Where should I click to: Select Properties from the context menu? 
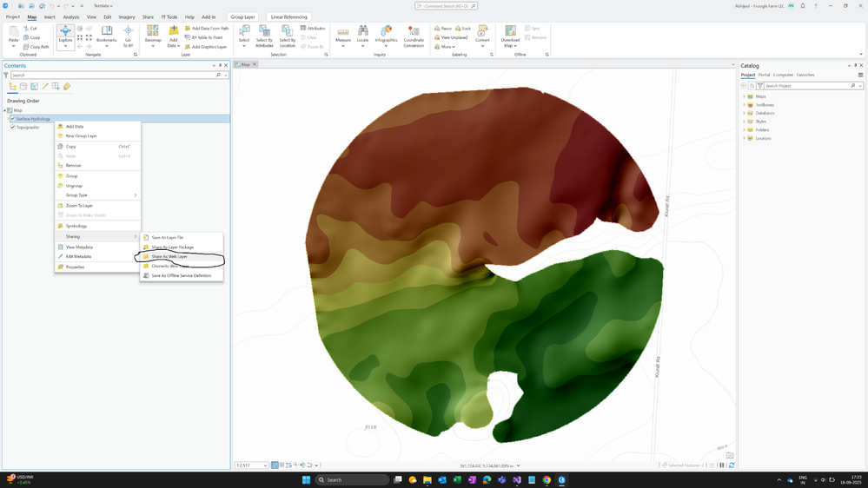click(76, 267)
